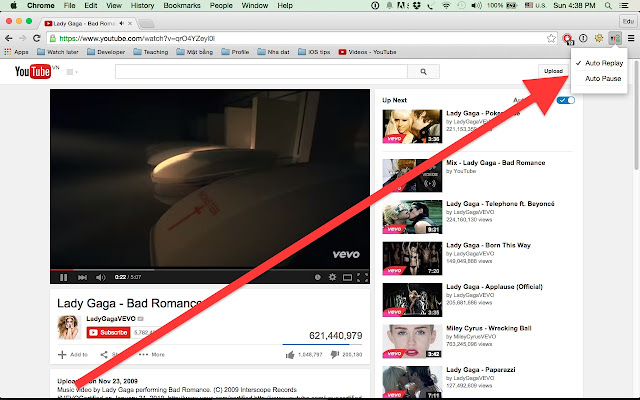640x400 pixels.
Task: Open the Mix - Lady Gaga thumbnail
Action: pos(412,175)
